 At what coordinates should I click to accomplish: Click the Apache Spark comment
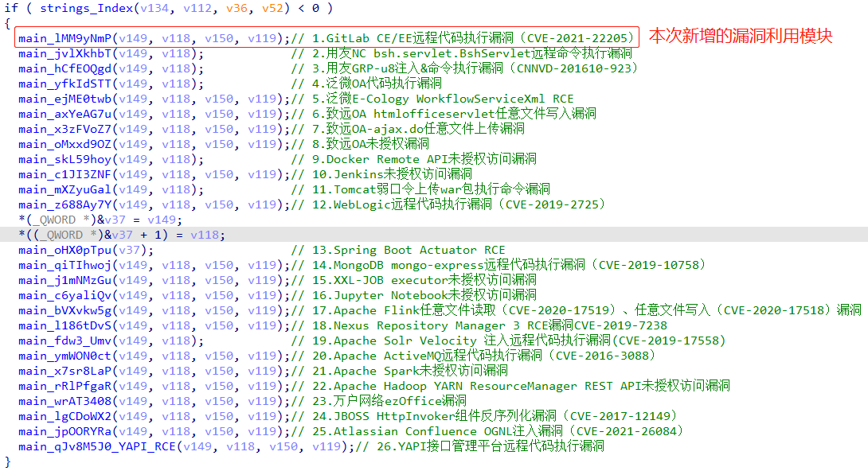point(400,371)
